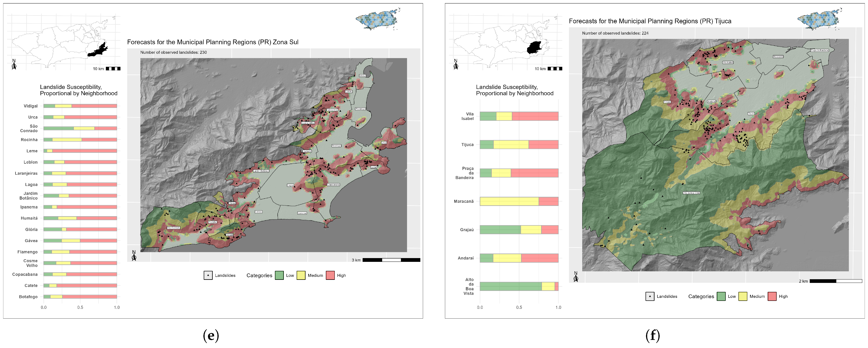This screenshot has height=348, width=868.
Task: Click the Zona Sul forecasts title text
Action: (213, 42)
